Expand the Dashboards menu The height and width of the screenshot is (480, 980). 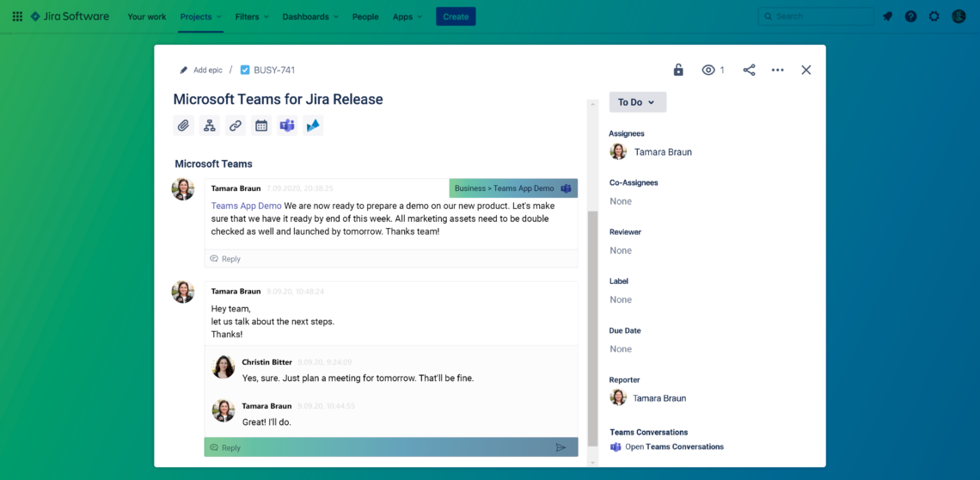click(310, 17)
